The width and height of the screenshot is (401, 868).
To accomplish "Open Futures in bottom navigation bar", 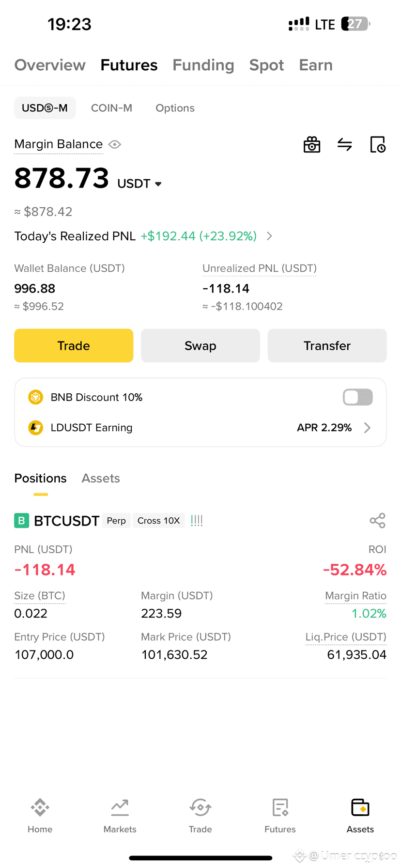I will coord(280,816).
